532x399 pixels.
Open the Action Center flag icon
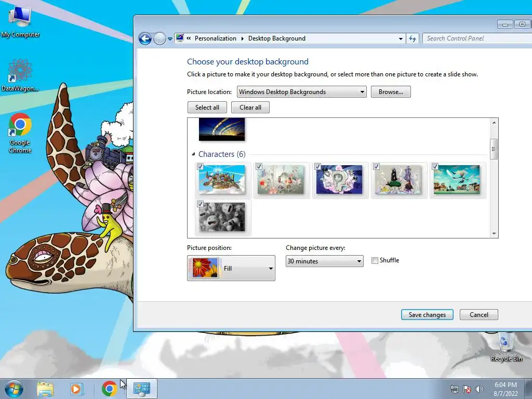[467, 389]
